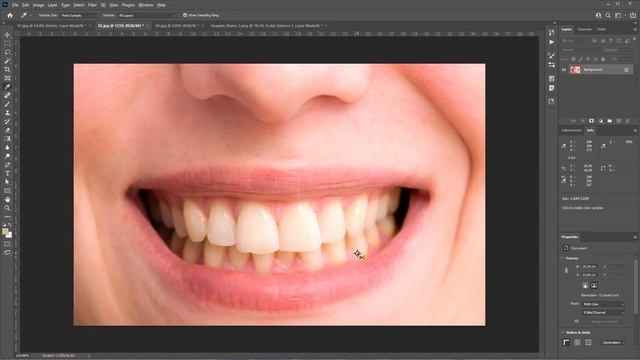Hide the Background layer with eye icon
This screenshot has width=640, height=360.
pyautogui.click(x=564, y=70)
